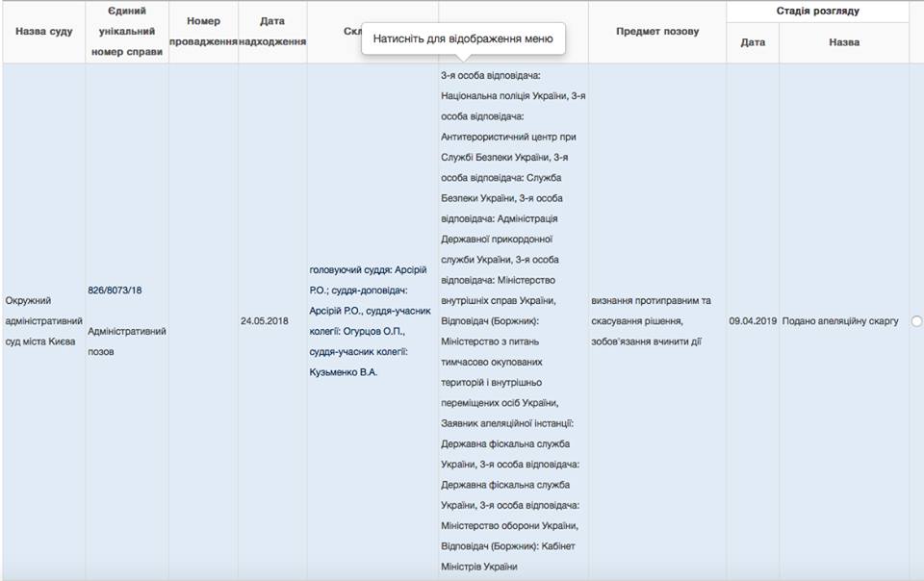Click the tooltip 'Натисніть для відображення меню'
Screen dimensions: 924x581
click(x=462, y=39)
